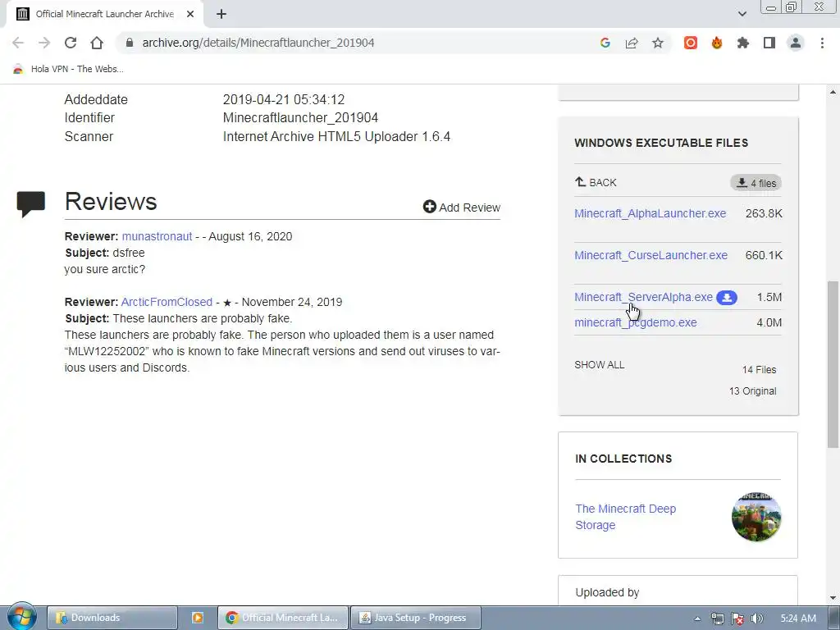840x630 pixels.
Task: Open the browser home page
Action: [97, 43]
